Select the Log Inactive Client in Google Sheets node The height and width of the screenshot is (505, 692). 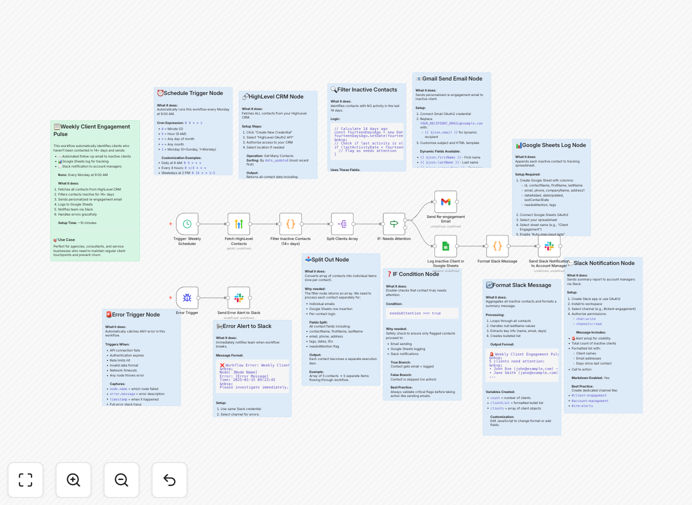click(x=445, y=246)
